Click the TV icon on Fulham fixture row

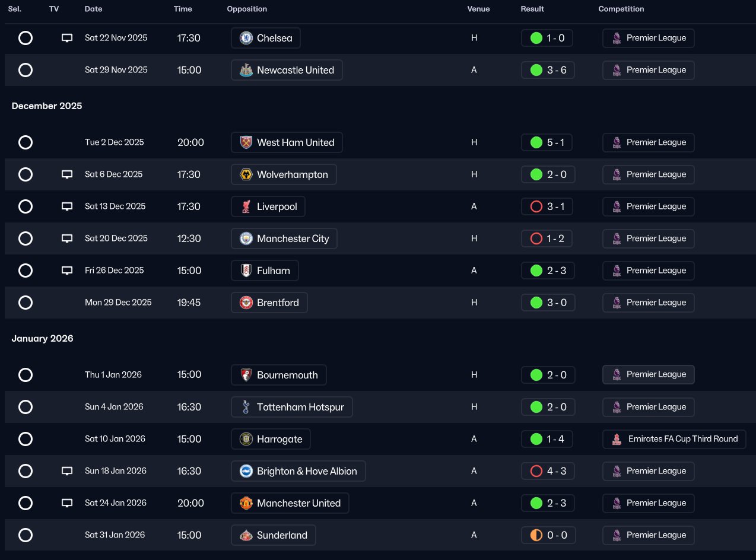(67, 271)
